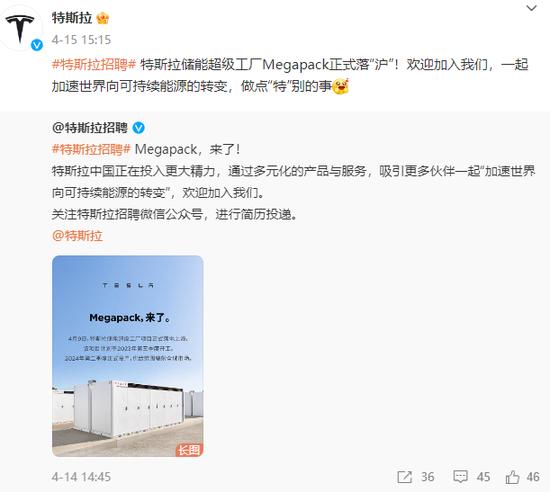This screenshot has height=492, width=550.
Task: Click the crown membership badge beside 特斯拉
Action: pos(102,18)
